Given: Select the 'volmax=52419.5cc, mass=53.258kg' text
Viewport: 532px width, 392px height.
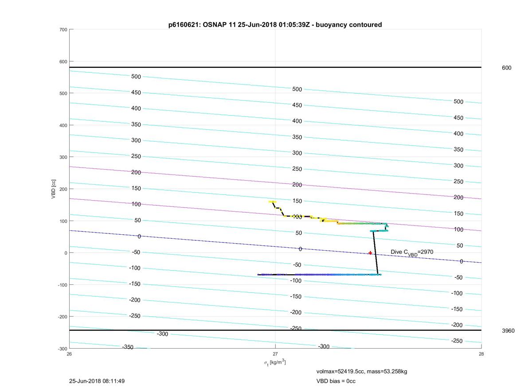Looking at the screenshot, I should 362,371.
